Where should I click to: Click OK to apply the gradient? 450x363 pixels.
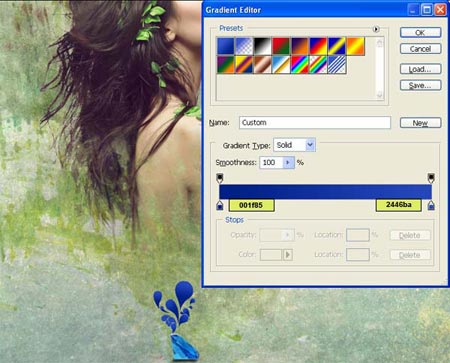click(420, 32)
